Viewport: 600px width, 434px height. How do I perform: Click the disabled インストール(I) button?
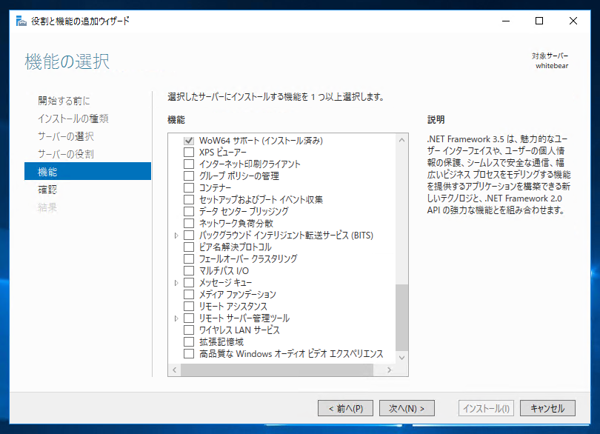pyautogui.click(x=486, y=408)
